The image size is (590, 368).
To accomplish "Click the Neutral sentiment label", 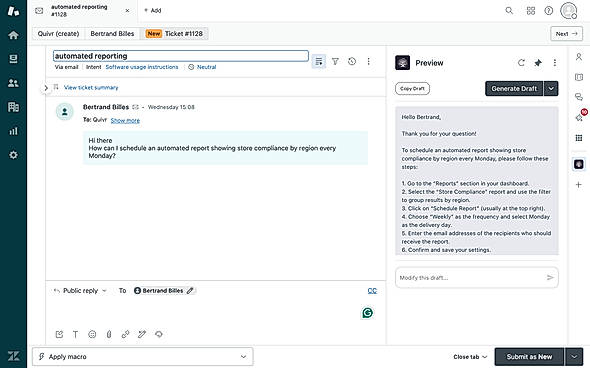I will click(x=206, y=67).
